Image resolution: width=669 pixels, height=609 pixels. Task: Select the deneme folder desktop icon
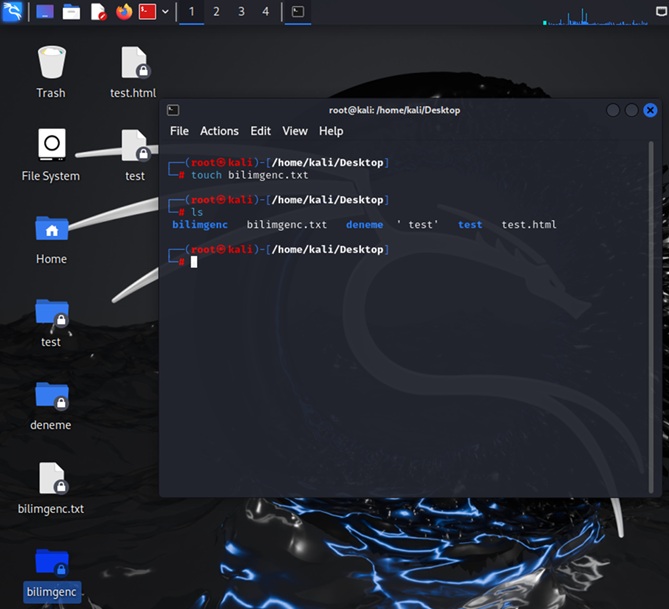tap(51, 405)
